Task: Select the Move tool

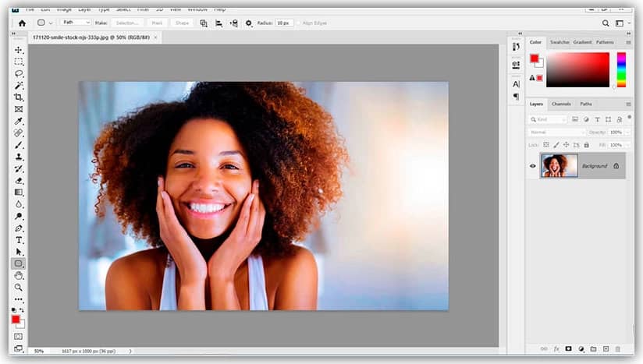Action: pyautogui.click(x=19, y=50)
